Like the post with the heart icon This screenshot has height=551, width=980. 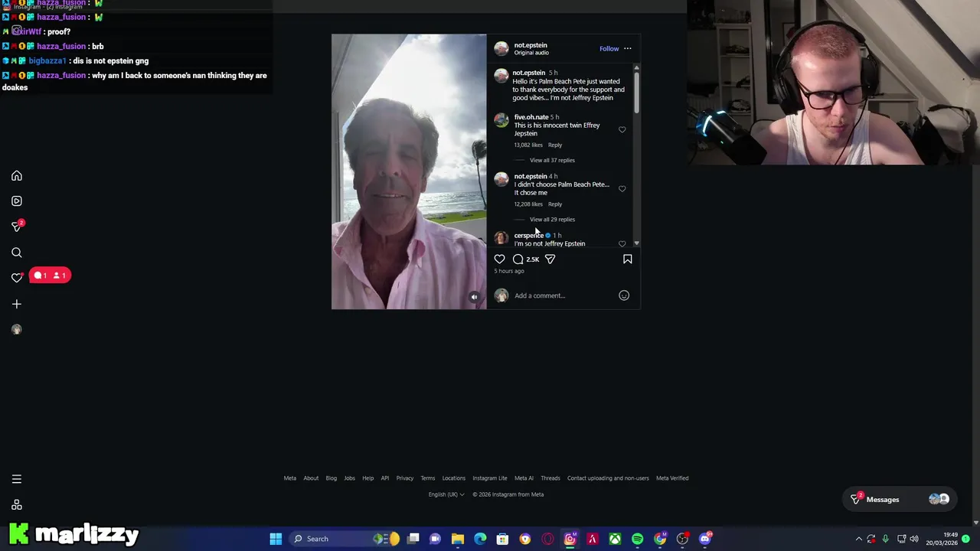point(499,259)
